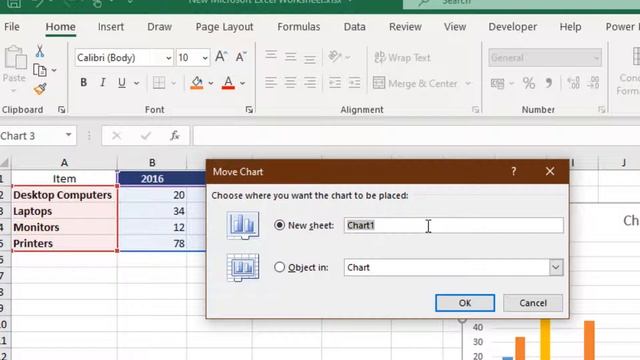Expand the Borders dropdown arrow
Image resolution: width=640 pixels, height=360 pixels.
173,83
